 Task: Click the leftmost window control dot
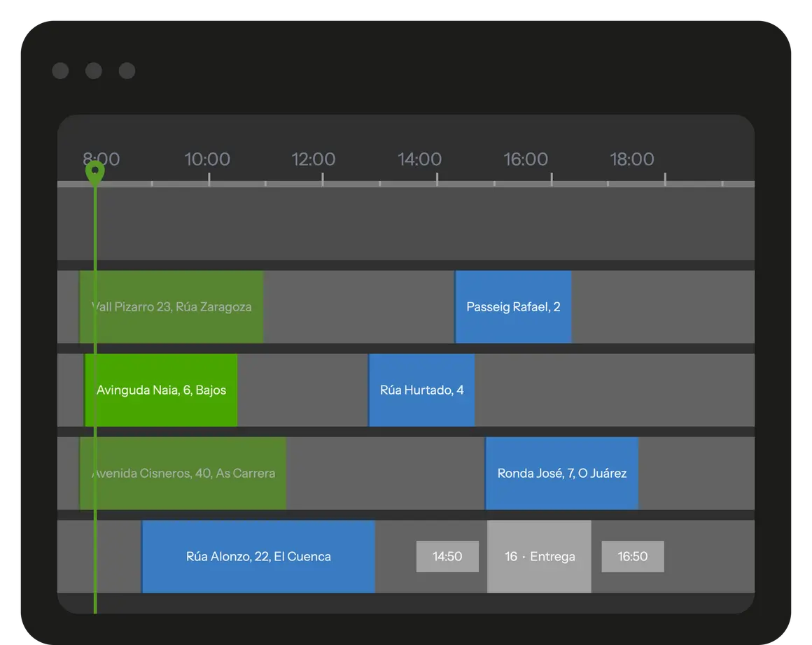60,71
